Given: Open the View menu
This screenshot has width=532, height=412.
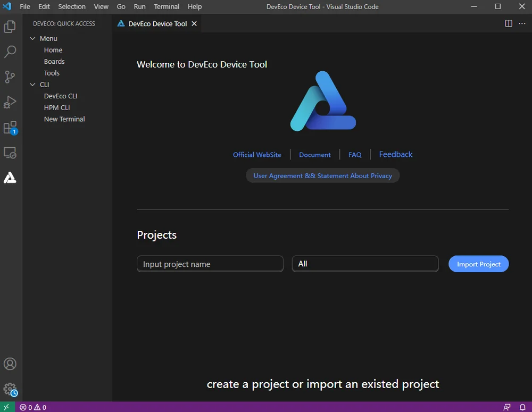Looking at the screenshot, I should tap(101, 6).
